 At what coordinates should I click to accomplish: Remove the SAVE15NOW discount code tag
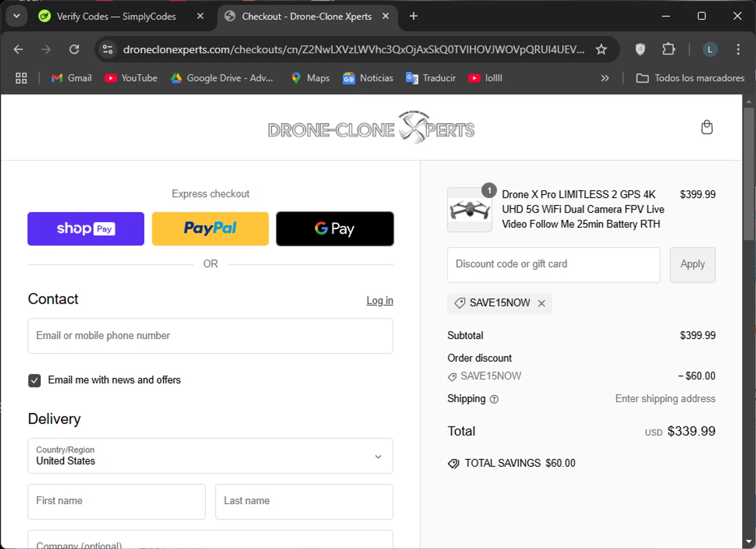[541, 303]
